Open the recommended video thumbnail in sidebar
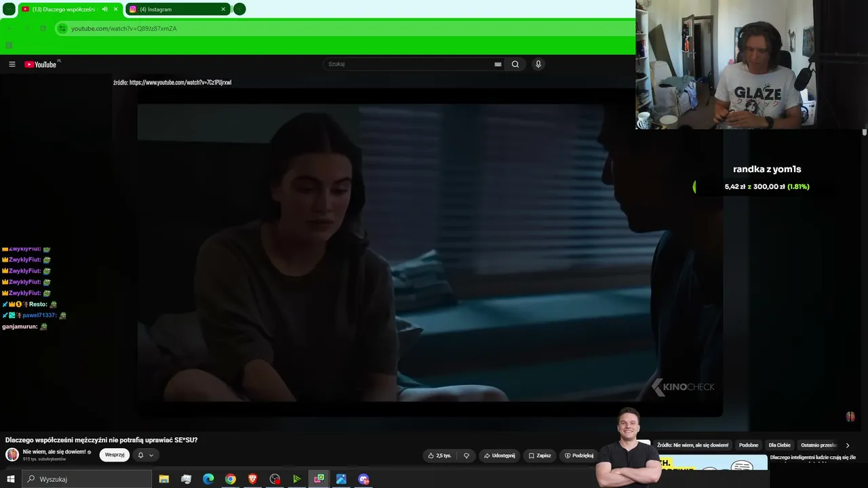 click(x=714, y=462)
